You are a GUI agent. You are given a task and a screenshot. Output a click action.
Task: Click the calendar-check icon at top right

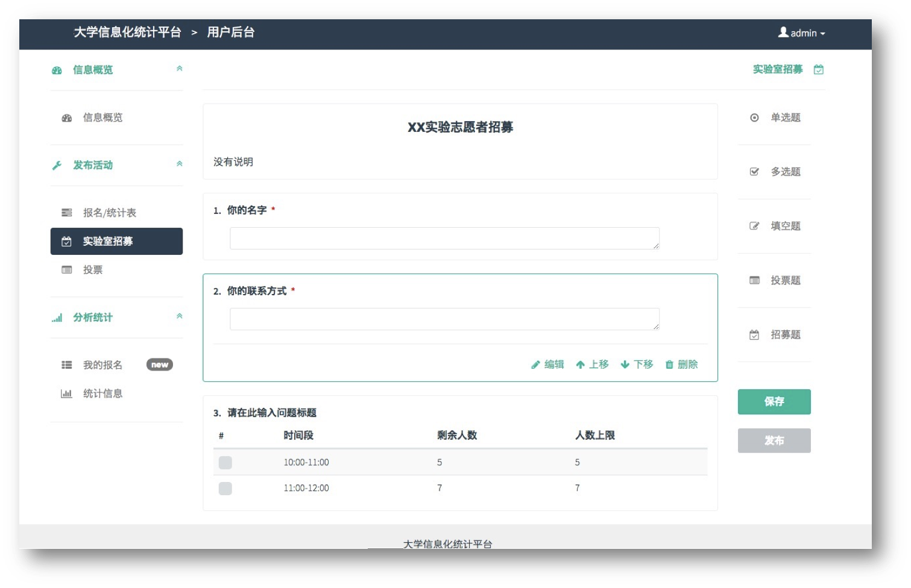[x=819, y=69]
